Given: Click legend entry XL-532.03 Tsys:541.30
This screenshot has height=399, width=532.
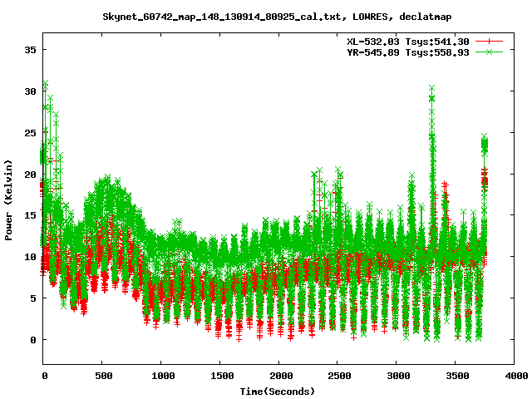Looking at the screenshot, I should tap(408, 42).
